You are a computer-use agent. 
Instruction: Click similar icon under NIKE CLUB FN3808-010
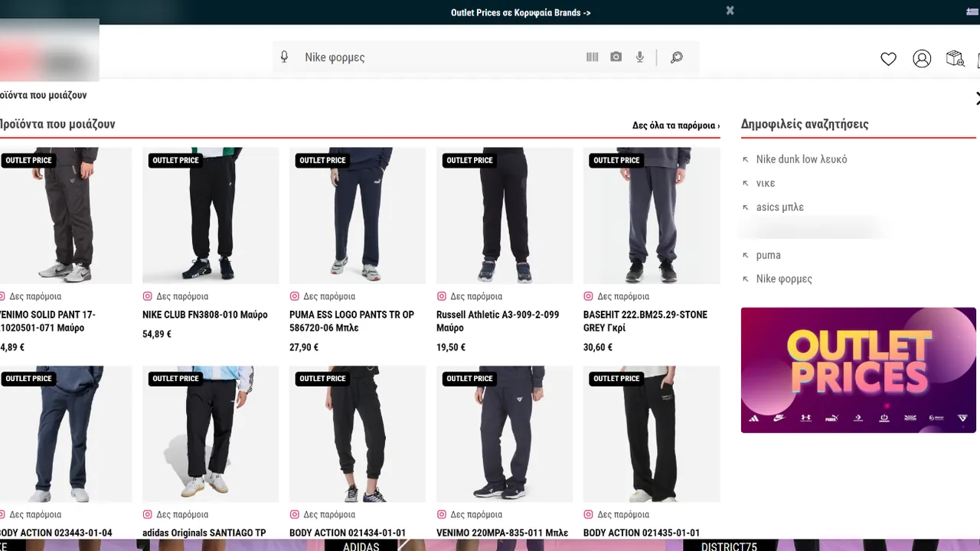tap(148, 296)
